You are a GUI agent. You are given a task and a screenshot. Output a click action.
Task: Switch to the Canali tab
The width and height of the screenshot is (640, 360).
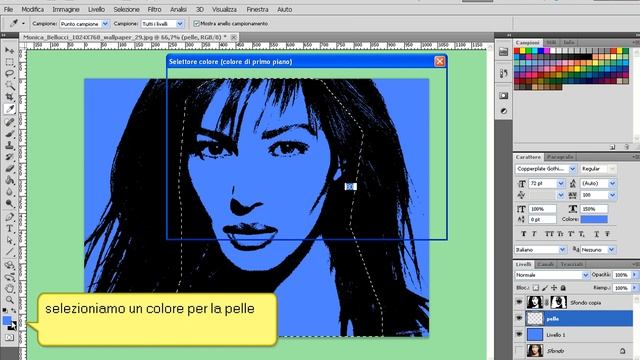point(545,264)
